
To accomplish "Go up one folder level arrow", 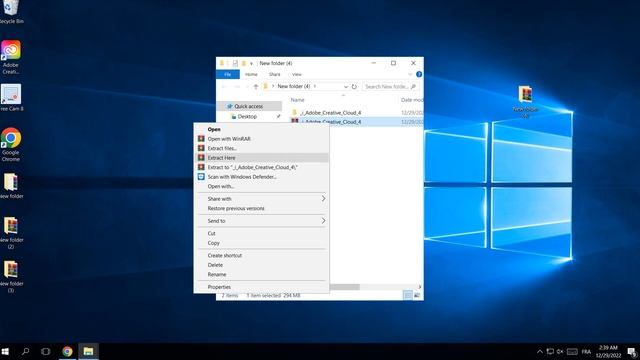I will pos(256,87).
